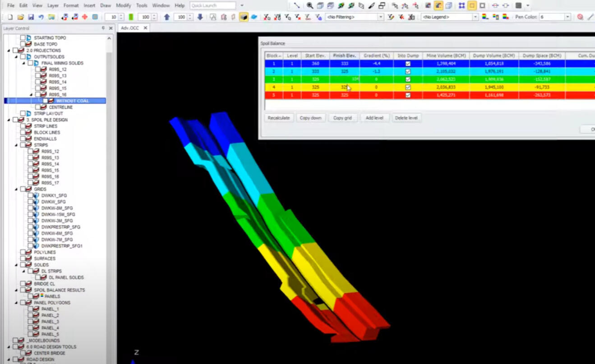595x364 pixels.
Task: Click the Add level button
Action: 374,118
